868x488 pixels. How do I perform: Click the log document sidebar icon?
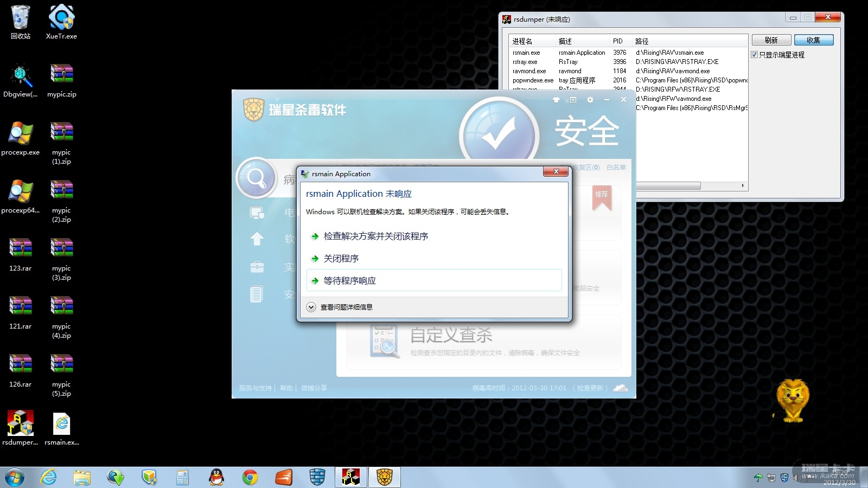(257, 294)
